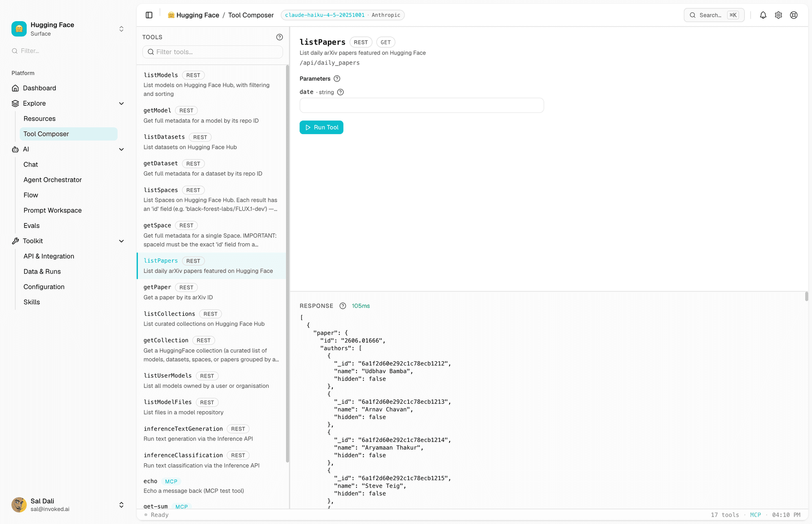Toggle the sidebar panel icon
The image size is (812, 524).
149,15
